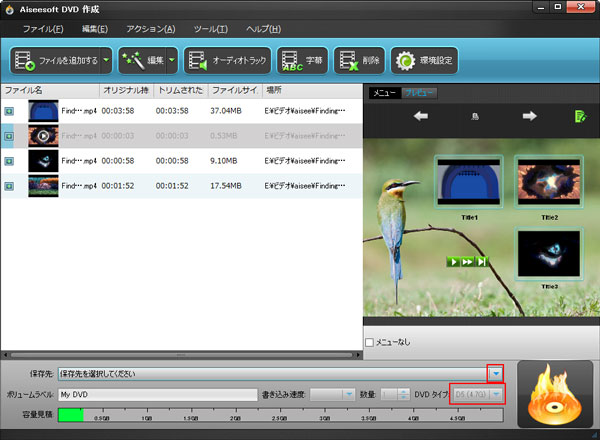Click the File Size (ファイルサイ) column header
Viewport: 600px width, 440px height.
click(235, 90)
